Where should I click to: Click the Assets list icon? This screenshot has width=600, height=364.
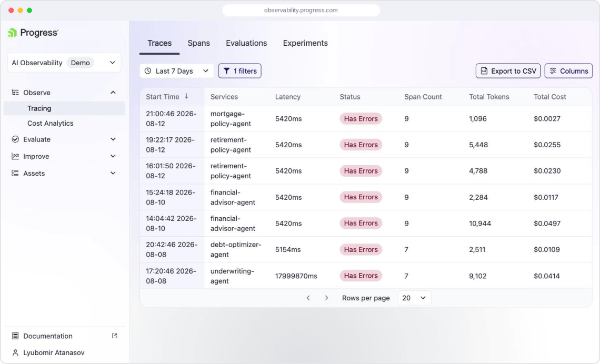(15, 173)
